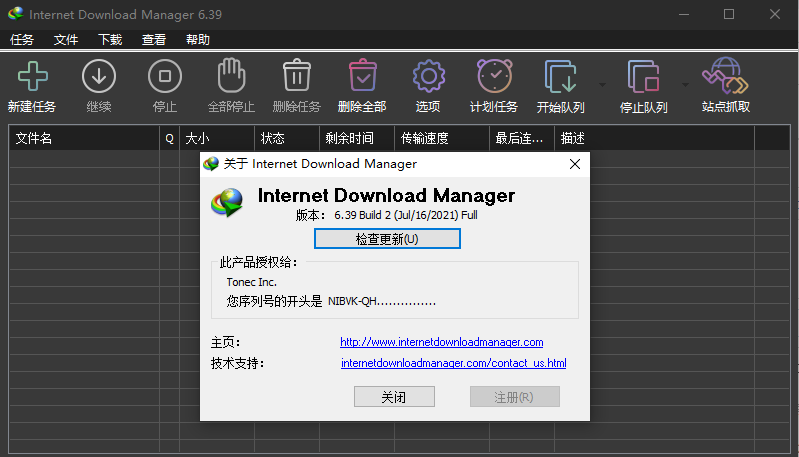
Task: Click the 开始队列 (start queue) icon
Action: (561, 76)
